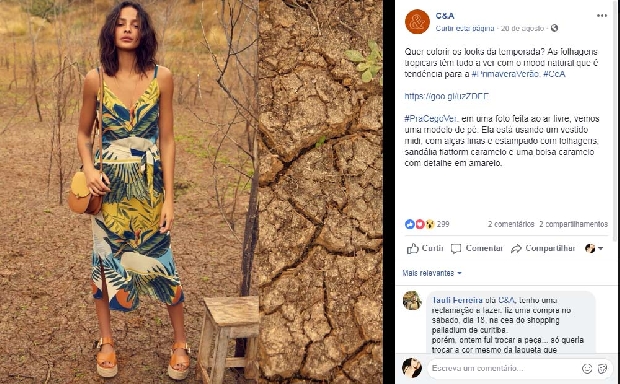Image resolution: width=620 pixels, height=384 pixels.
Task: Open sticker picker in comment box
Action: (602, 369)
